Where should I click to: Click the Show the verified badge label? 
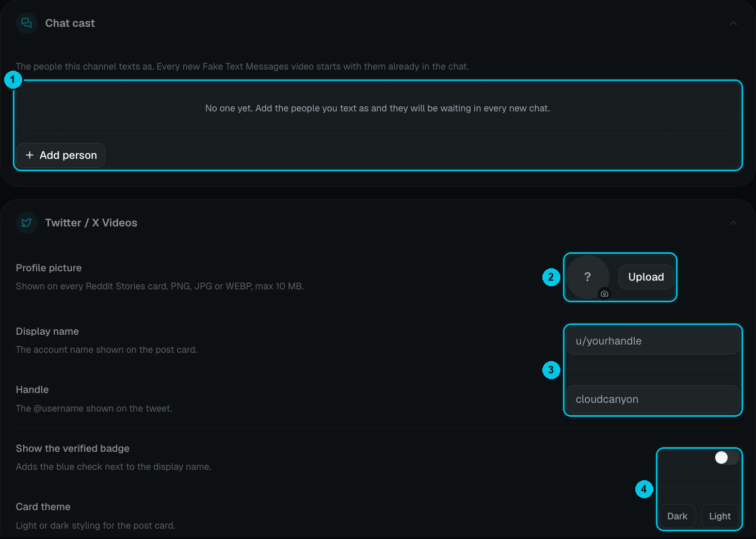pos(73,448)
